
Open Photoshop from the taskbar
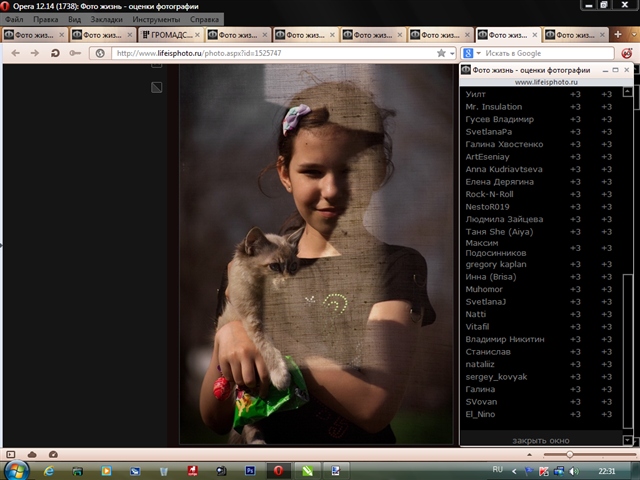pos(250,470)
